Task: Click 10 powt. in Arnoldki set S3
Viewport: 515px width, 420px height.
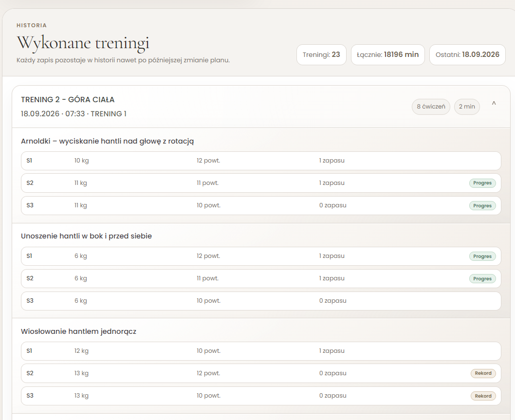Action: pos(208,205)
